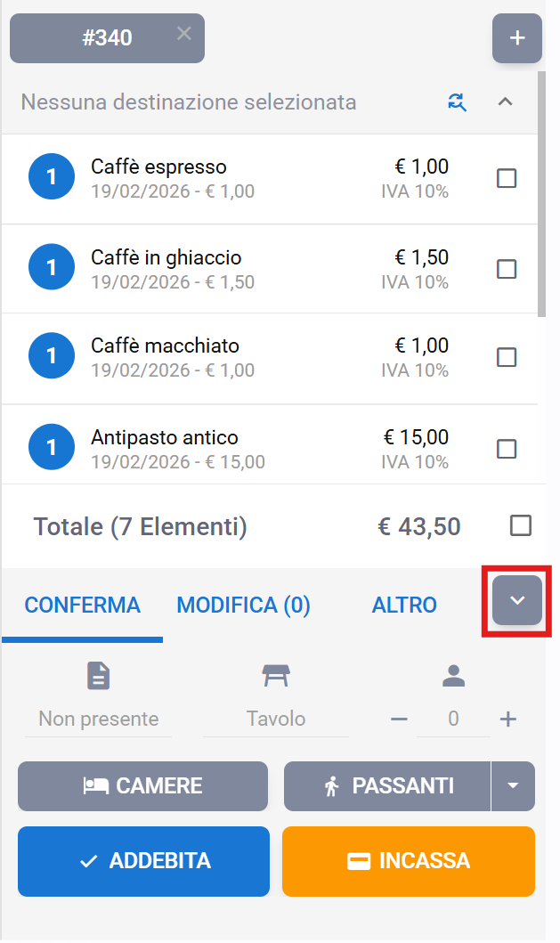
Task: Click the person guests icon
Action: (454, 676)
